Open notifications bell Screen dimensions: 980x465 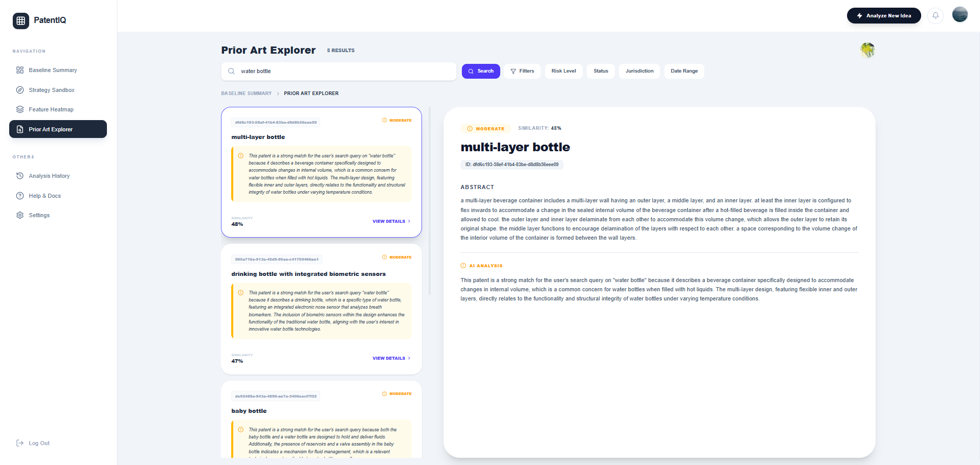(936, 16)
